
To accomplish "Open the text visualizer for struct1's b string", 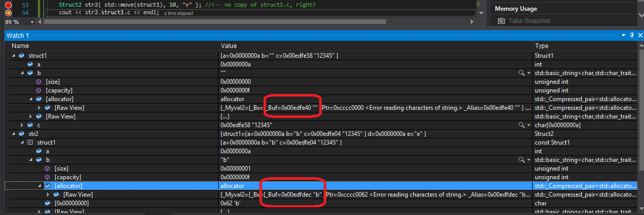I will 521,73.
